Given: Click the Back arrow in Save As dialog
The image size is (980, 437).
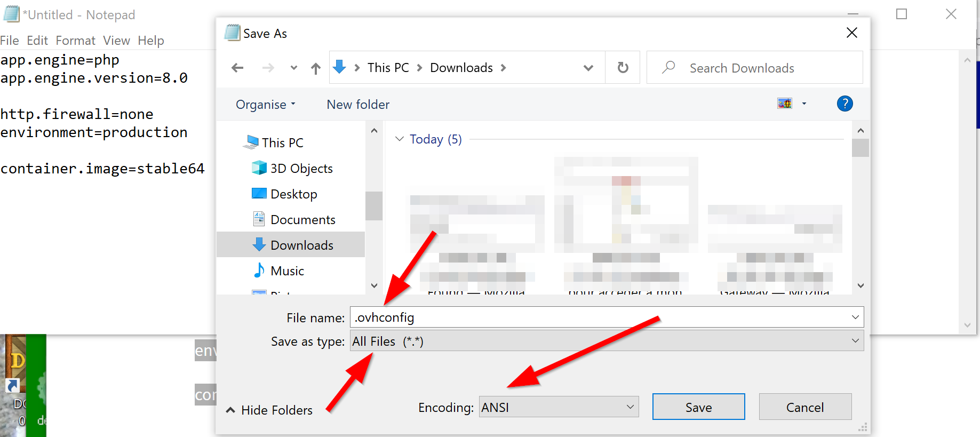Looking at the screenshot, I should (x=237, y=68).
